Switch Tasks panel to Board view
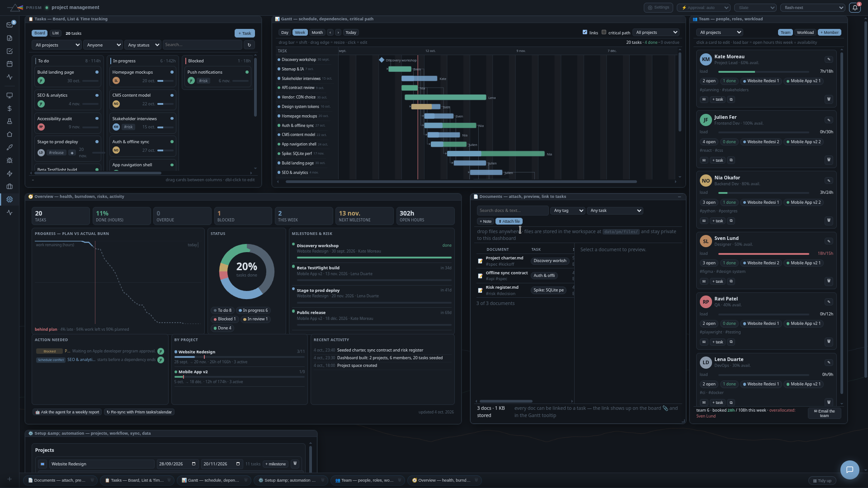This screenshot has width=868, height=488. pos(40,33)
